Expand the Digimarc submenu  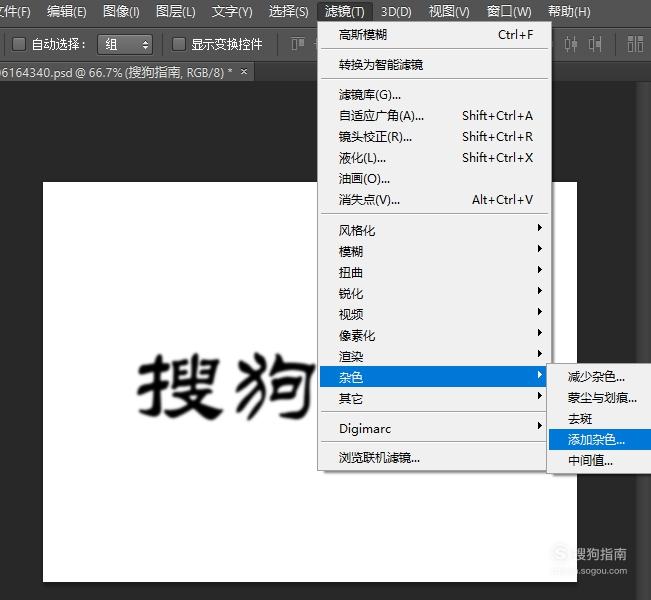[435, 428]
